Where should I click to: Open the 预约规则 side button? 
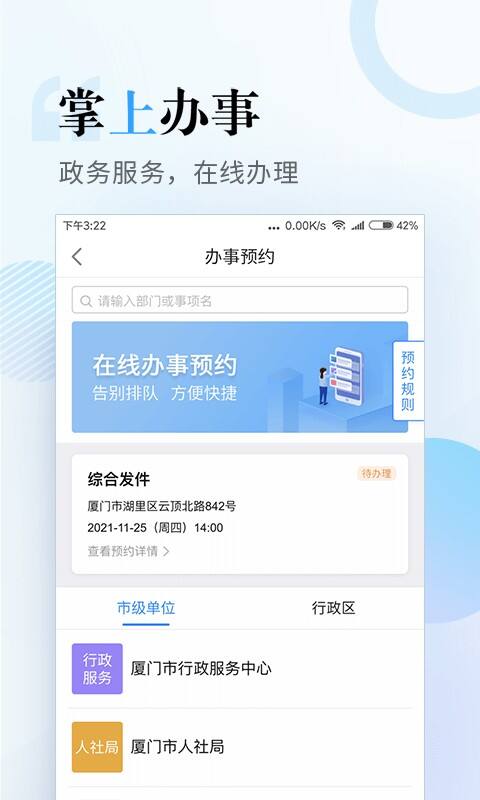408,381
